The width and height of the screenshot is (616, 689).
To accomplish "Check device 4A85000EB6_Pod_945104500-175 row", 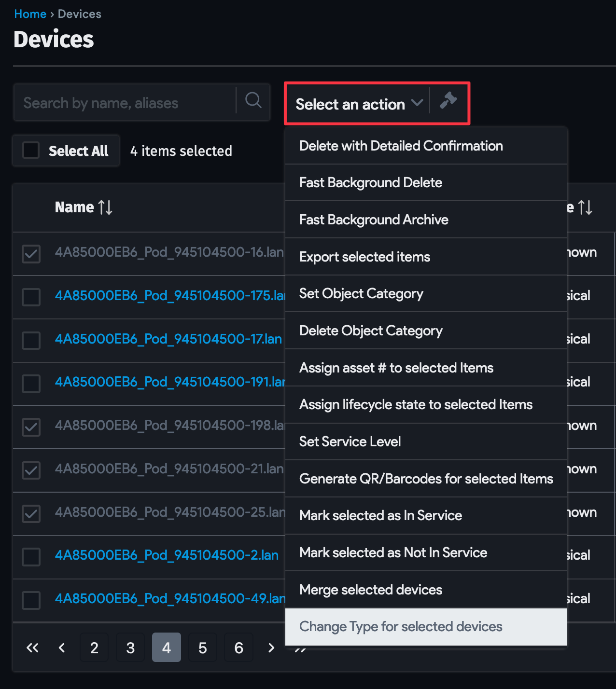I will coord(30,297).
